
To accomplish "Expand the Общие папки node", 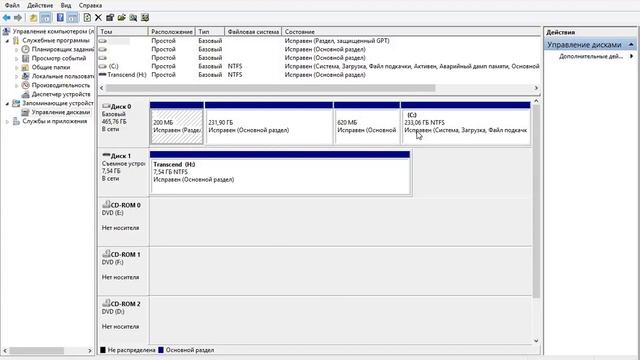I will pyautogui.click(x=17, y=68).
